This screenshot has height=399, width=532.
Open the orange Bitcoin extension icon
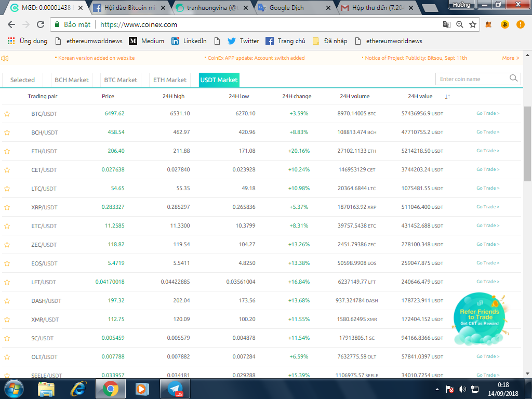coord(505,24)
